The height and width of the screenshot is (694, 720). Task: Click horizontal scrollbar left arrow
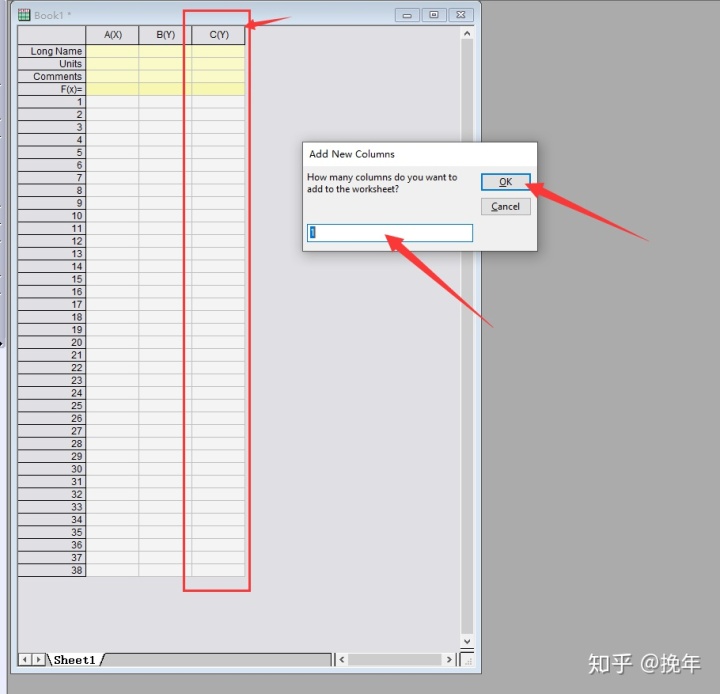[x=342, y=660]
